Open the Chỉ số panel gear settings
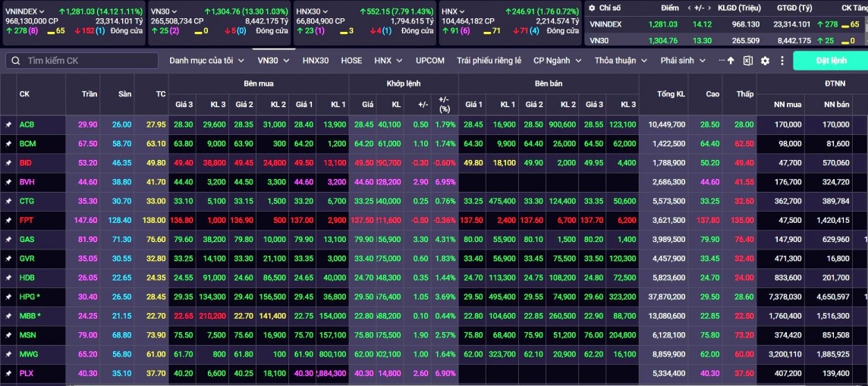 (592, 8)
